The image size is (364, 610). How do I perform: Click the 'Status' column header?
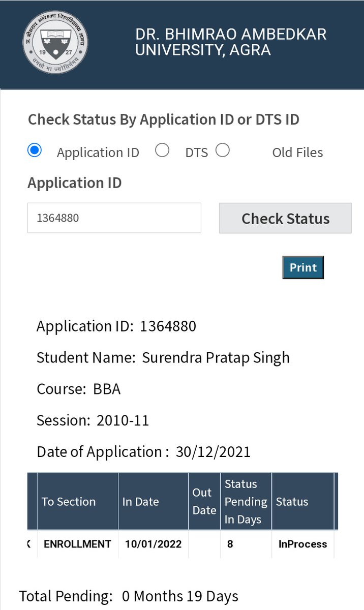(x=303, y=501)
